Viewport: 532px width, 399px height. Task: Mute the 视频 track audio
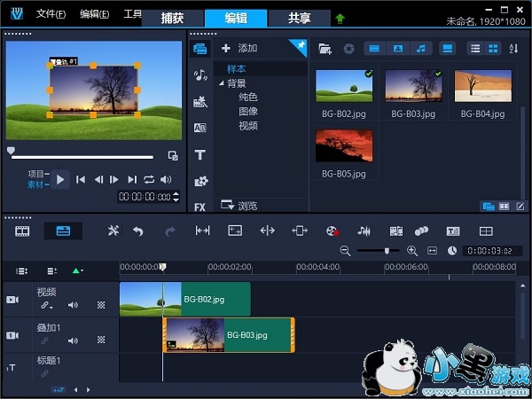pyautogui.click(x=73, y=305)
